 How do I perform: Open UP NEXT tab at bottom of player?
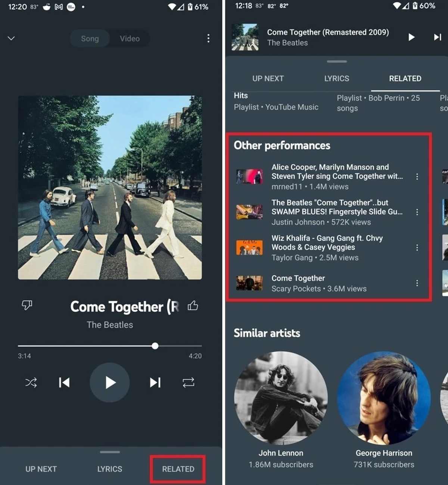[x=41, y=469]
